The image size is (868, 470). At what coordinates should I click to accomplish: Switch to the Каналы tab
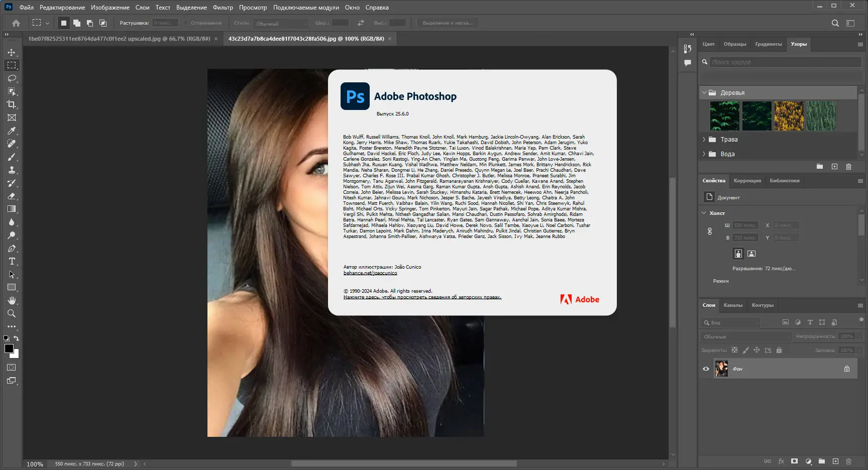pyautogui.click(x=733, y=305)
